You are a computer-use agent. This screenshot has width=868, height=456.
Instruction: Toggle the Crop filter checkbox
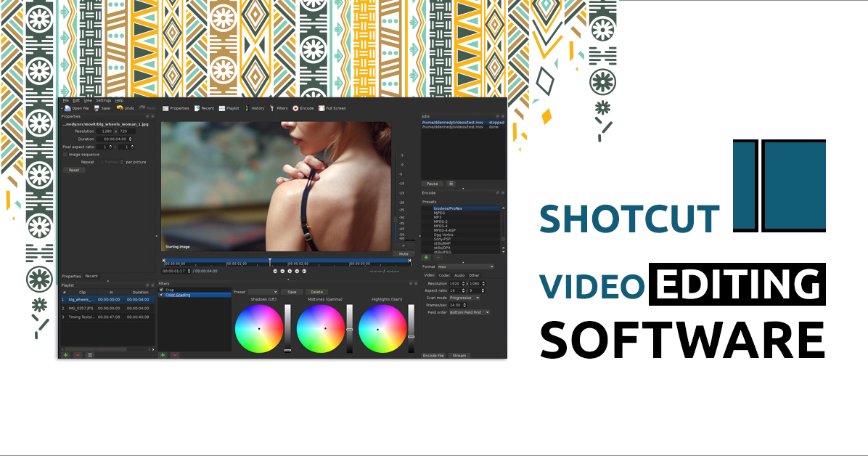point(162,290)
